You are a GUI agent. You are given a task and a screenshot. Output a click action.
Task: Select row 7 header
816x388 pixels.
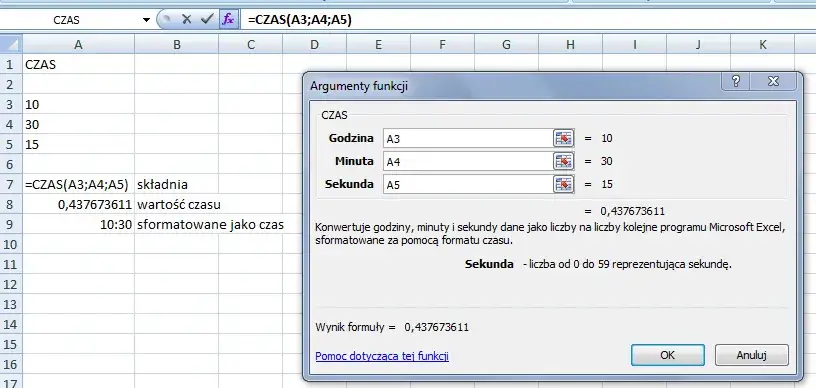[11, 184]
